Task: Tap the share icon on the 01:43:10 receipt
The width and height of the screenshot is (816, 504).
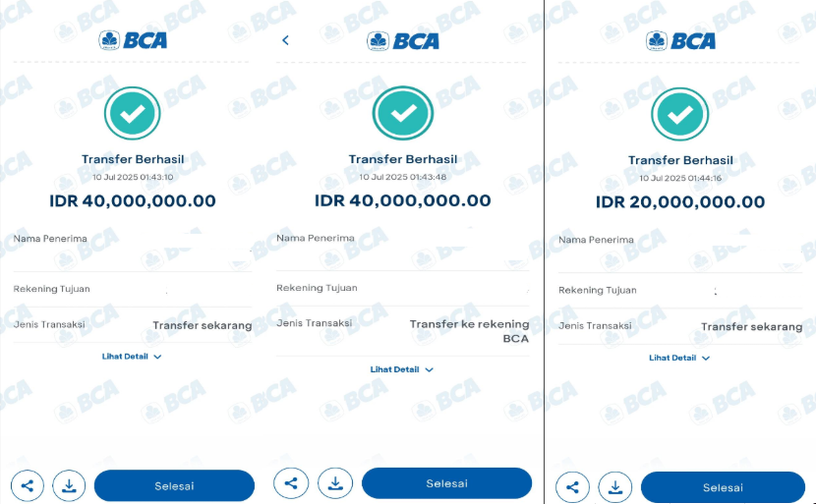Action: pos(28,485)
